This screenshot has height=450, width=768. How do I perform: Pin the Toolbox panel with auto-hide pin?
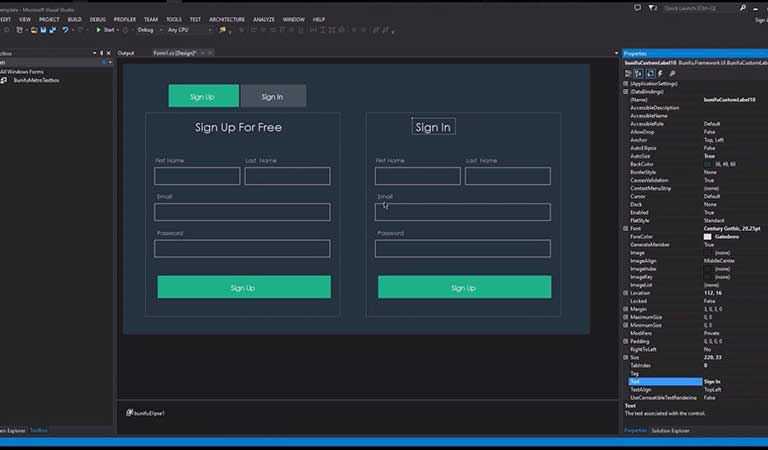tap(104, 53)
